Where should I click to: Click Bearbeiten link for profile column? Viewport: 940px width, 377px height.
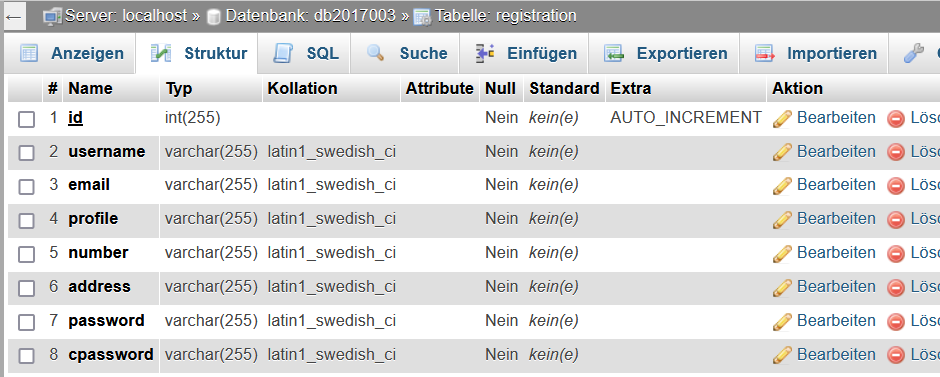pyautogui.click(x=836, y=219)
